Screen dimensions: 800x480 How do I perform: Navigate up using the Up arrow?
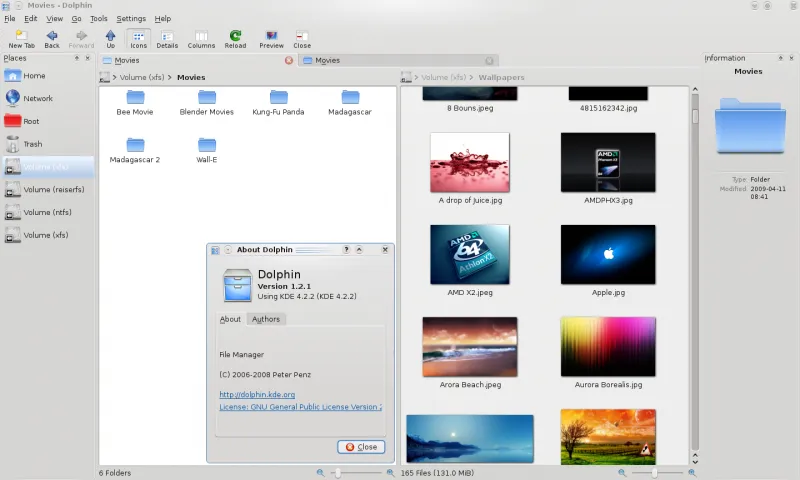110,38
